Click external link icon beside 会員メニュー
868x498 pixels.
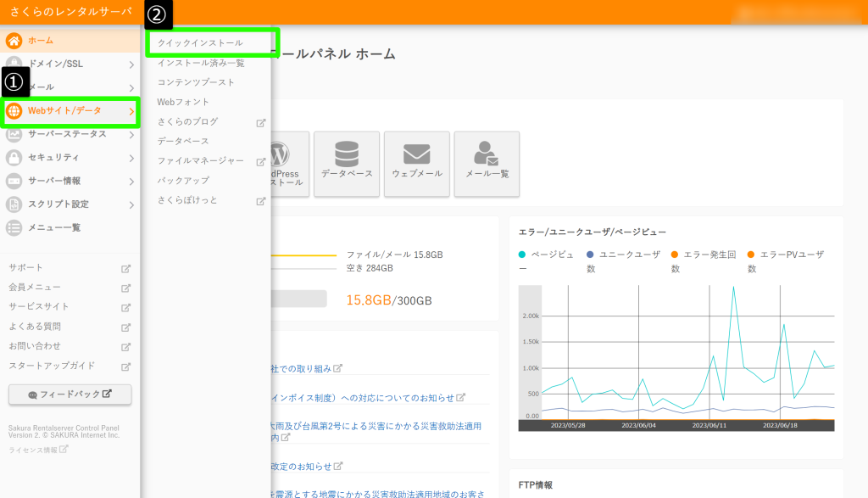[x=125, y=288]
